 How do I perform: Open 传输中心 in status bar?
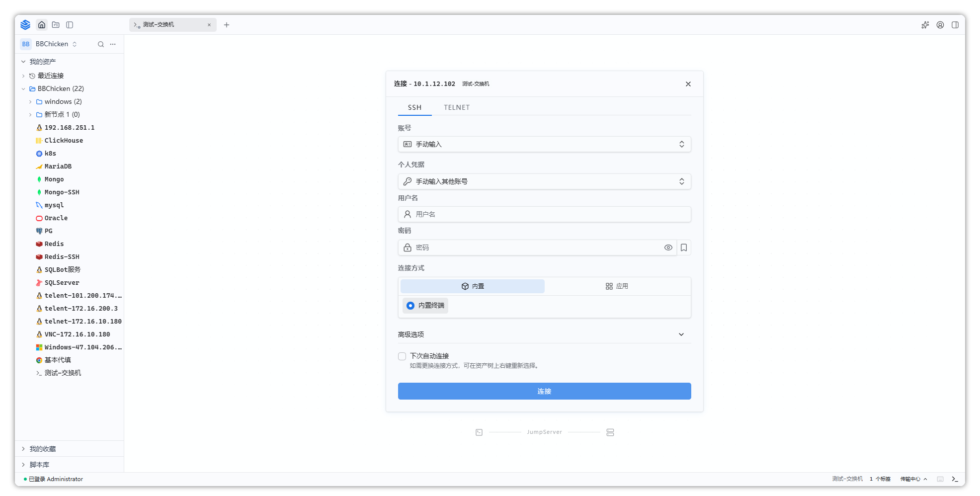point(913,479)
